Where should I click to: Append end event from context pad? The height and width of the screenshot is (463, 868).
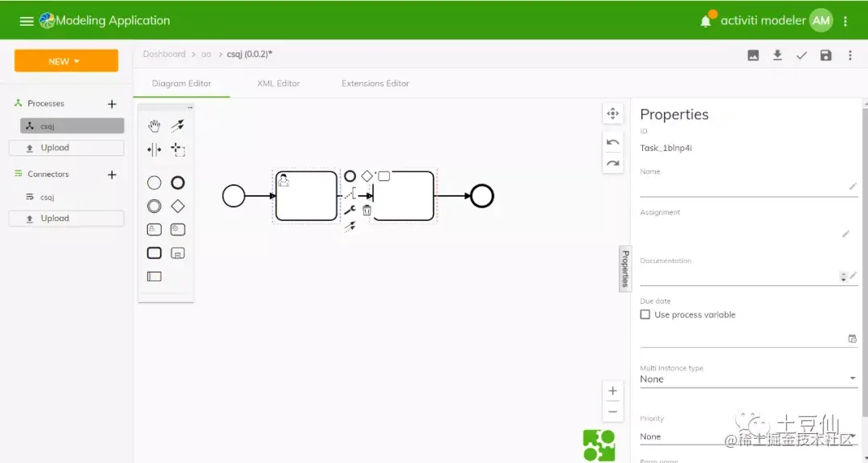pos(350,176)
